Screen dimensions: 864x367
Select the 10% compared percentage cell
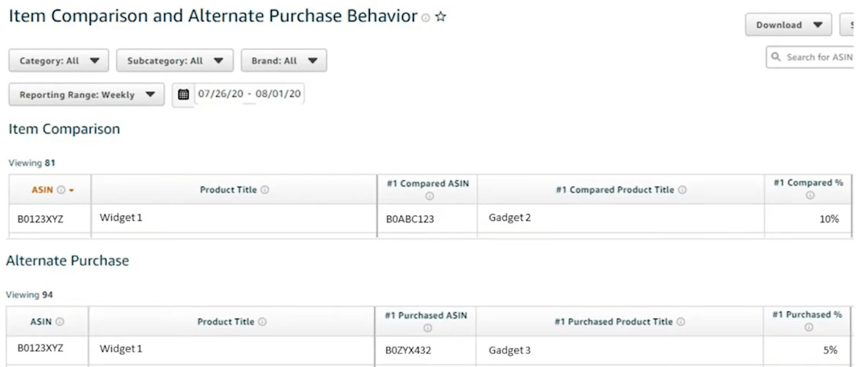(808, 219)
